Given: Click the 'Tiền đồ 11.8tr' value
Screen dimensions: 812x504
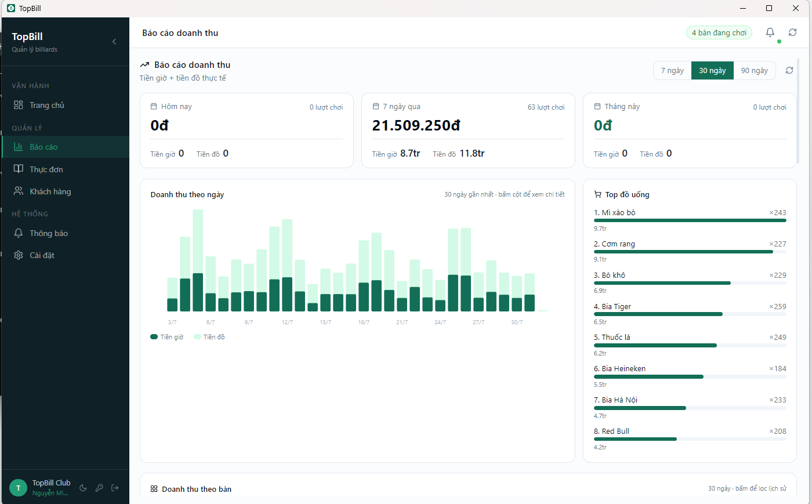Looking at the screenshot, I should point(459,154).
